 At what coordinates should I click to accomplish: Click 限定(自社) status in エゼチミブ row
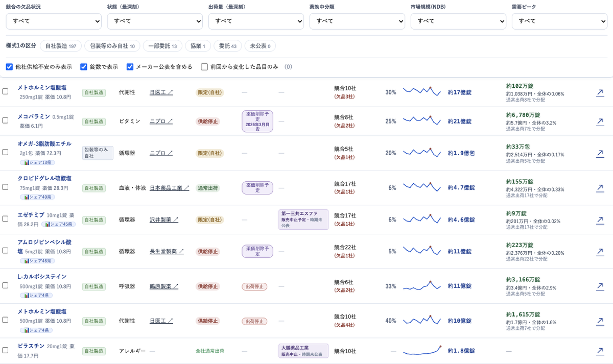(209, 220)
